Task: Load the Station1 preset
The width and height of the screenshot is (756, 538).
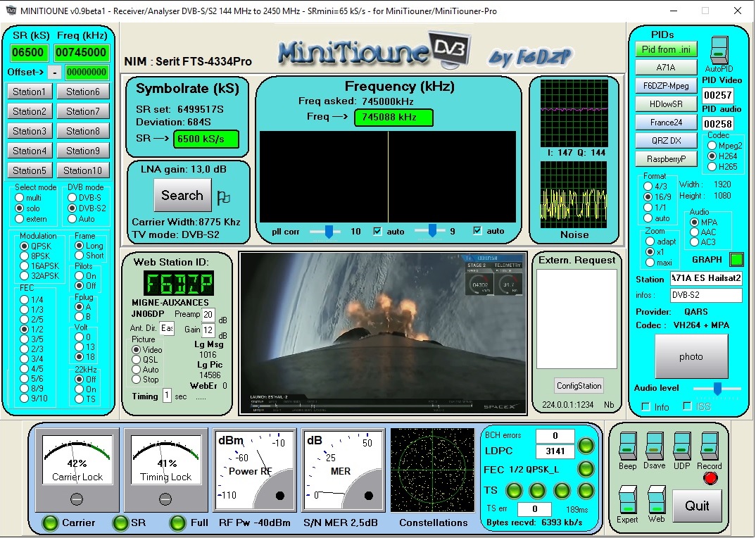Action: tap(30, 92)
